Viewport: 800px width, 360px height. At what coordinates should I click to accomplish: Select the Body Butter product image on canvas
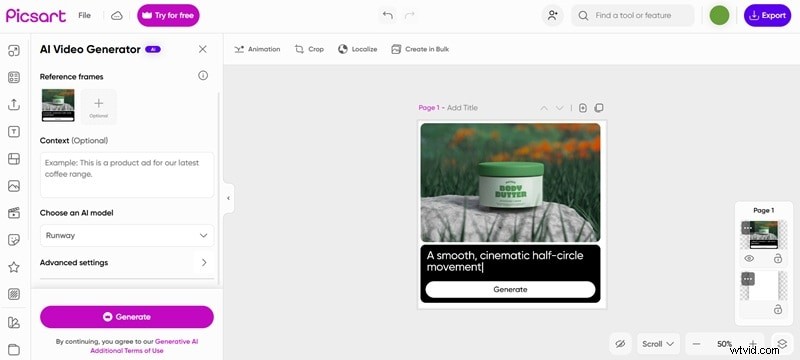[510, 183]
